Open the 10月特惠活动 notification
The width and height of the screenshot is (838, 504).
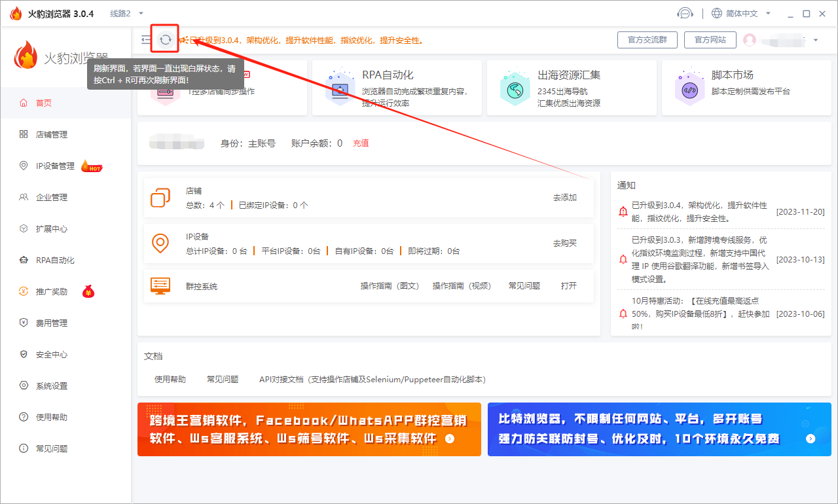(721, 314)
